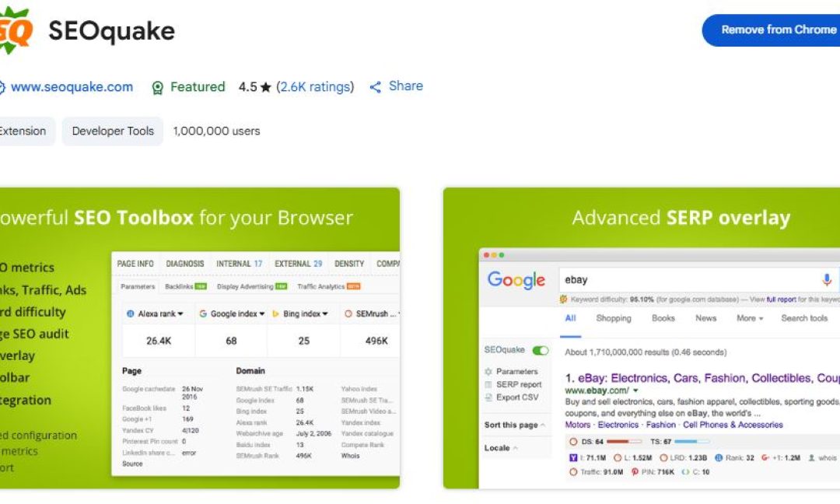840x504 pixels.
Task: Select the News tab in Google results
Action: click(705, 318)
